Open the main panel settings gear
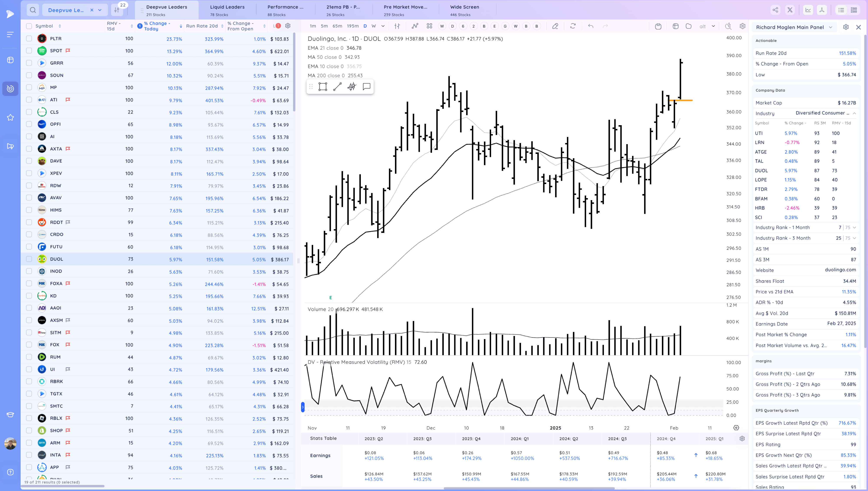The image size is (868, 491). tap(846, 27)
